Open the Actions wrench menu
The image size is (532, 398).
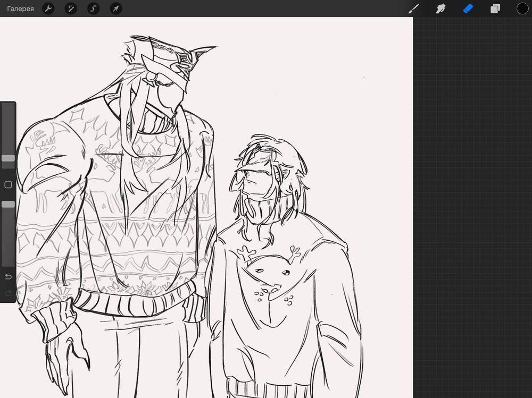coord(48,9)
